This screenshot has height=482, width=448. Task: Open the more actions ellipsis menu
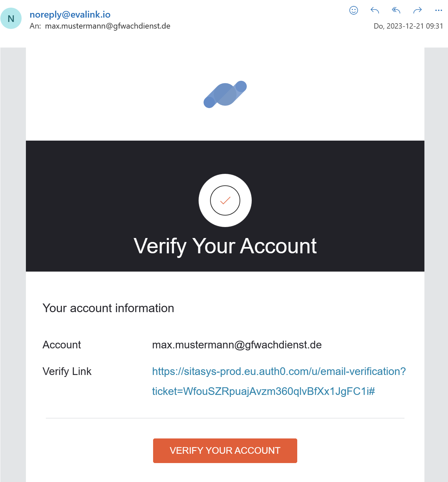tap(438, 10)
